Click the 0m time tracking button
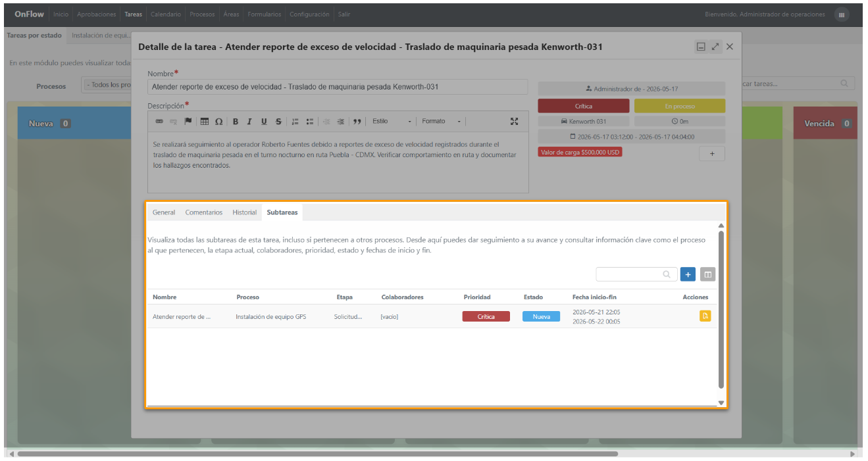The height and width of the screenshot is (461, 868). pos(680,122)
